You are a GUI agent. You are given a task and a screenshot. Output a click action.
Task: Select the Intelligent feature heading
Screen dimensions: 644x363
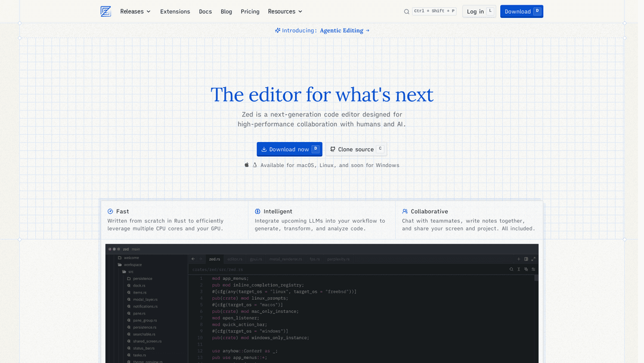click(278, 211)
